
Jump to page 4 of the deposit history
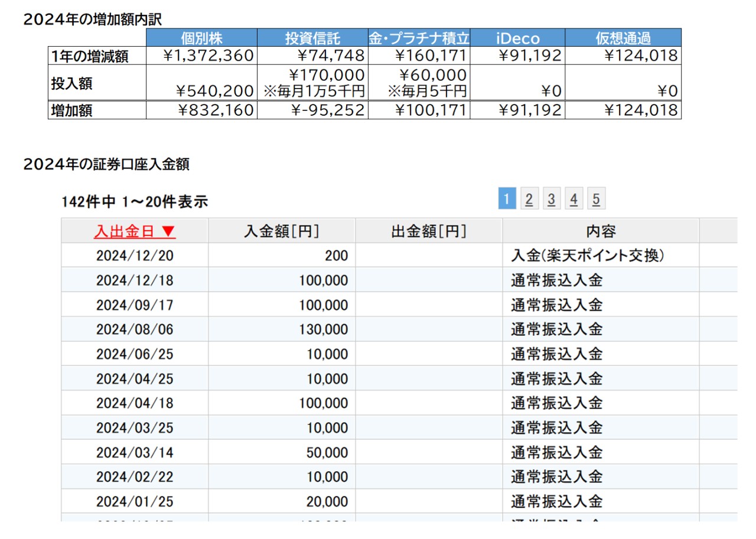(573, 200)
